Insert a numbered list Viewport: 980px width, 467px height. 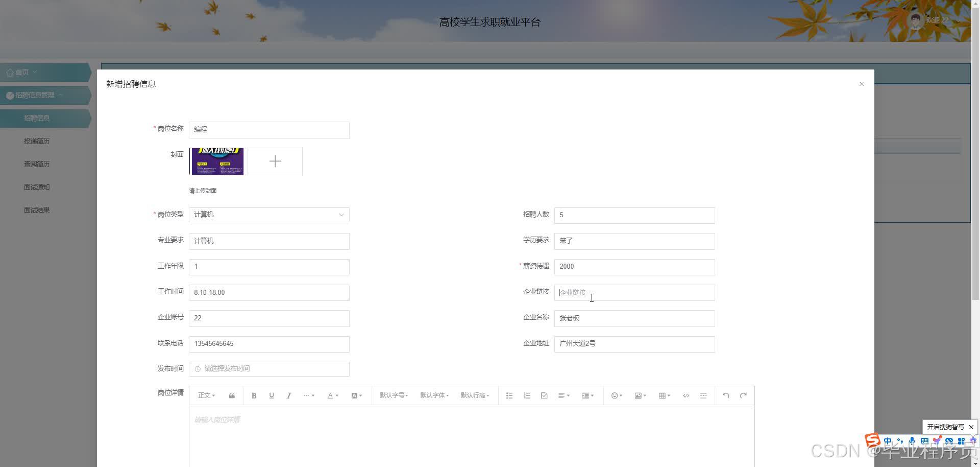tap(527, 395)
